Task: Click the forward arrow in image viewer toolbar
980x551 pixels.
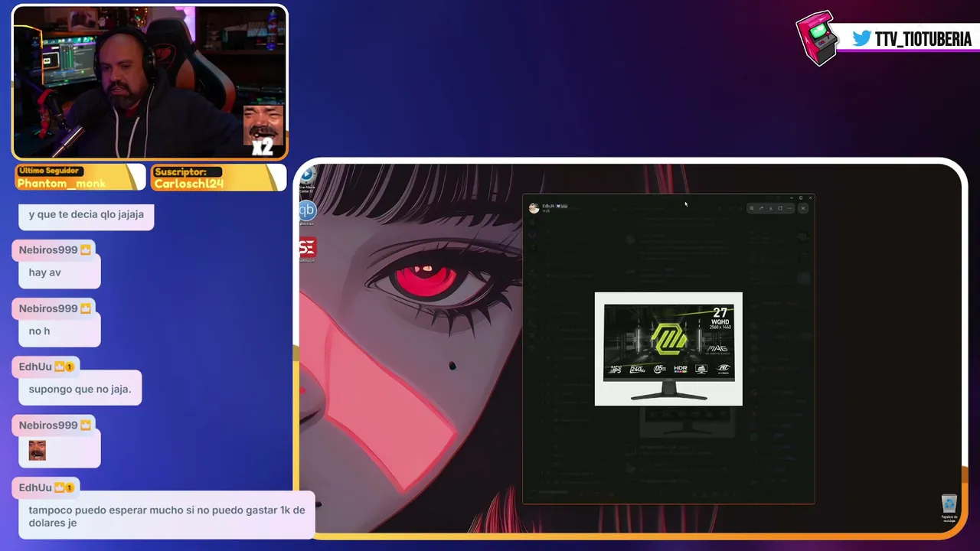Action: (761, 208)
